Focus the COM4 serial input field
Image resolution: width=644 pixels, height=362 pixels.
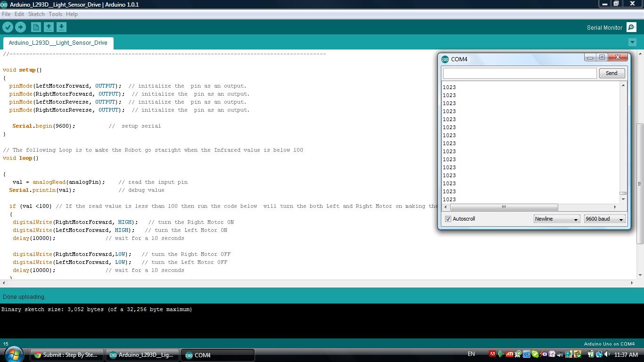(520, 73)
